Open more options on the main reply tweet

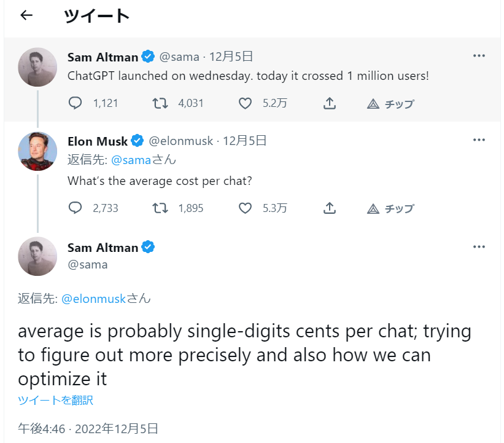tap(479, 247)
